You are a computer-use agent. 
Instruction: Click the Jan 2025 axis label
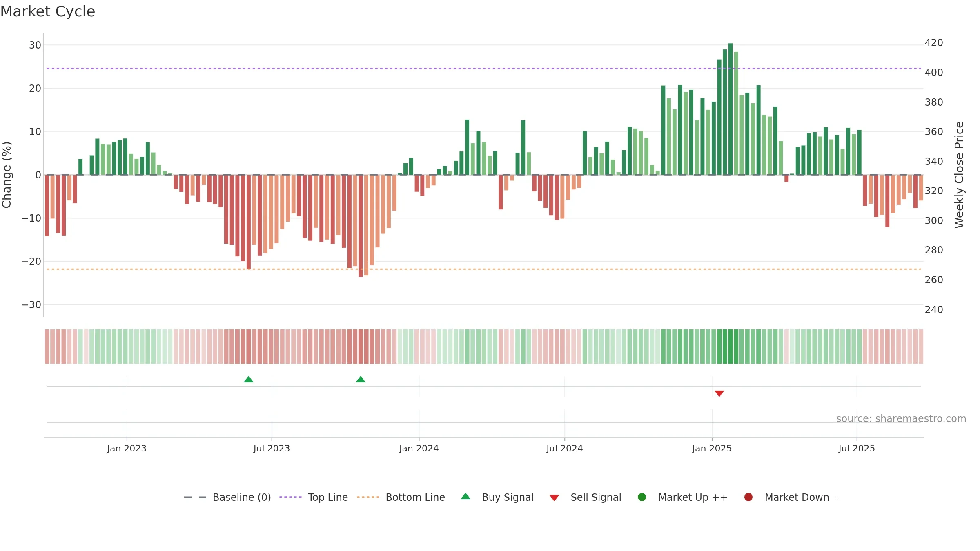pos(712,449)
